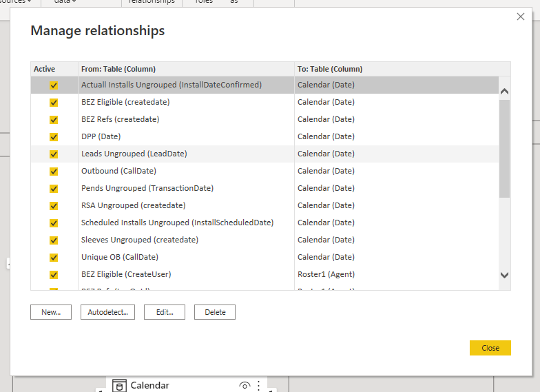Toggle Active checkbox for BEZ Eligible (CreateUser)
540x392 pixels.
click(x=54, y=274)
